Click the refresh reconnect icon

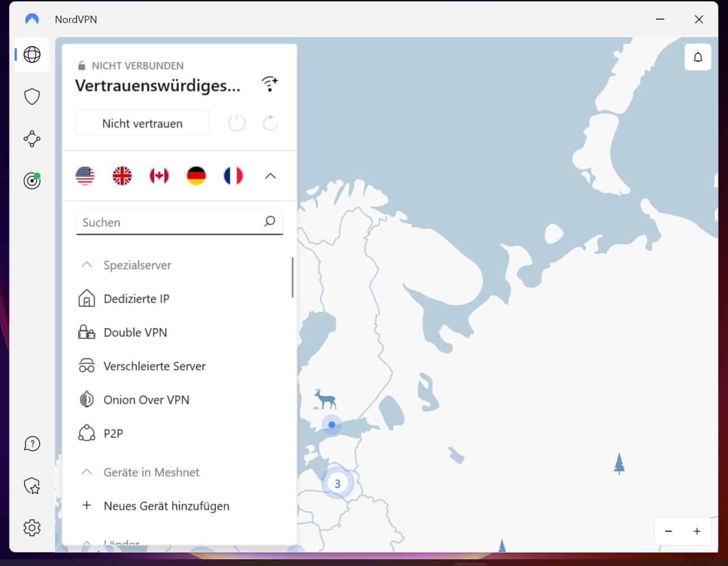click(x=270, y=123)
